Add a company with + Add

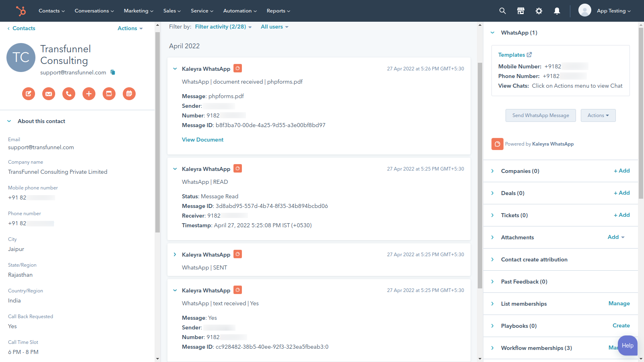pos(622,171)
